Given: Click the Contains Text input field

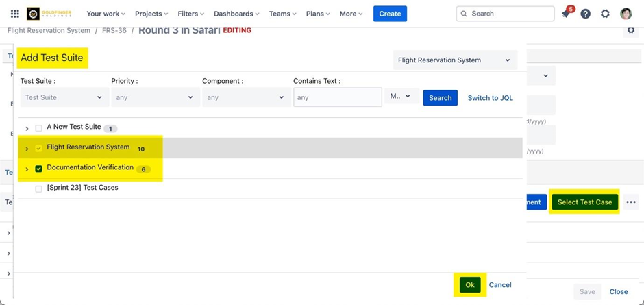Looking at the screenshot, I should (337, 97).
